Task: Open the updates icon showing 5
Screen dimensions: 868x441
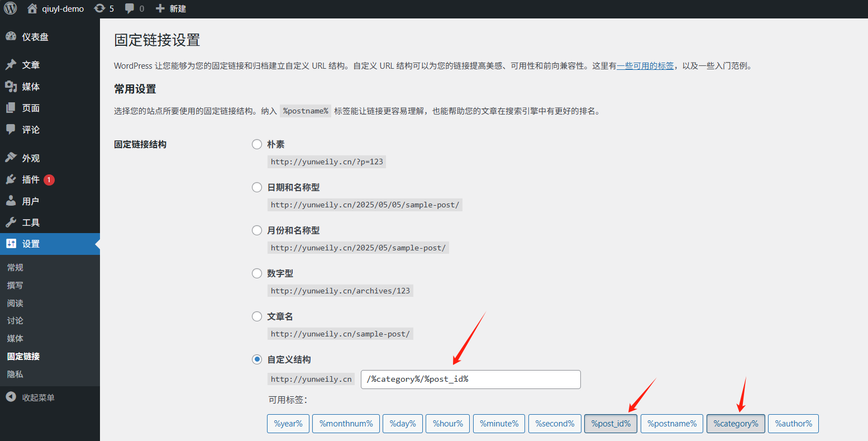Action: (99, 8)
